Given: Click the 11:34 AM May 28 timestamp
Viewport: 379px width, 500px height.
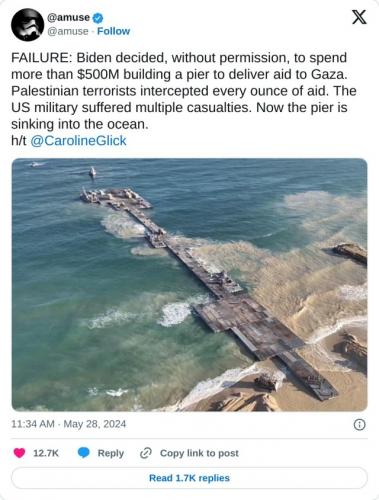Looking at the screenshot, I should point(69,424).
